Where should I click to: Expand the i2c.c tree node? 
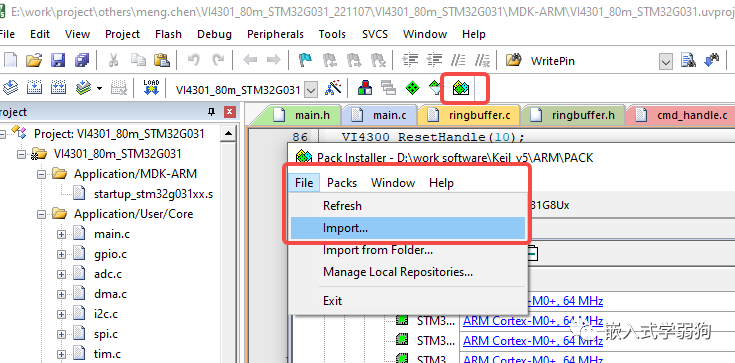[x=61, y=314]
